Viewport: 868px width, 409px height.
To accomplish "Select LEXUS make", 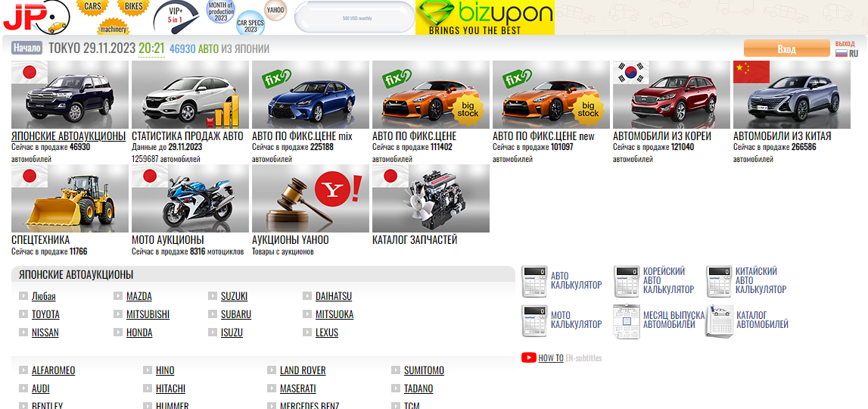I will (327, 333).
